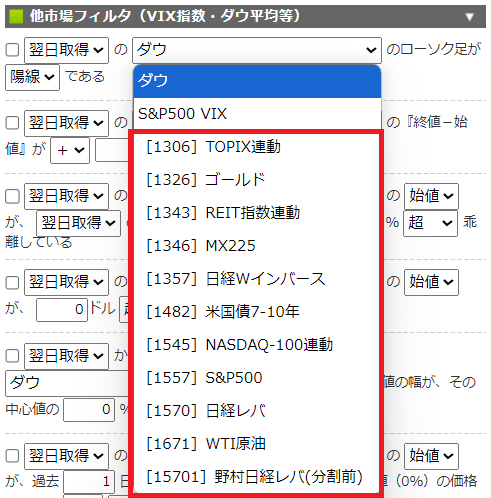Check the checkbox on the 乖離している condition row
Screen dimensions: 491x498
click(x=12, y=196)
